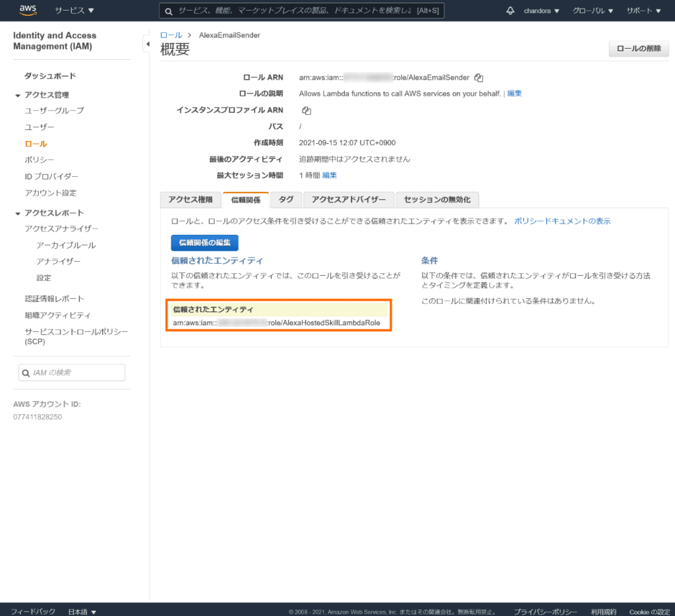Open the ポリシードキュメントの表示 link

coord(562,222)
